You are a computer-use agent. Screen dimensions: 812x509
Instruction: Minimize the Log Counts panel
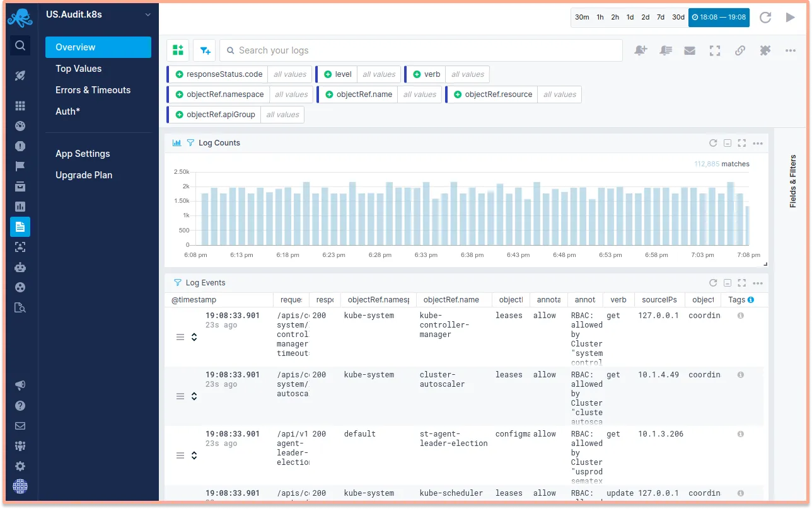pos(728,143)
